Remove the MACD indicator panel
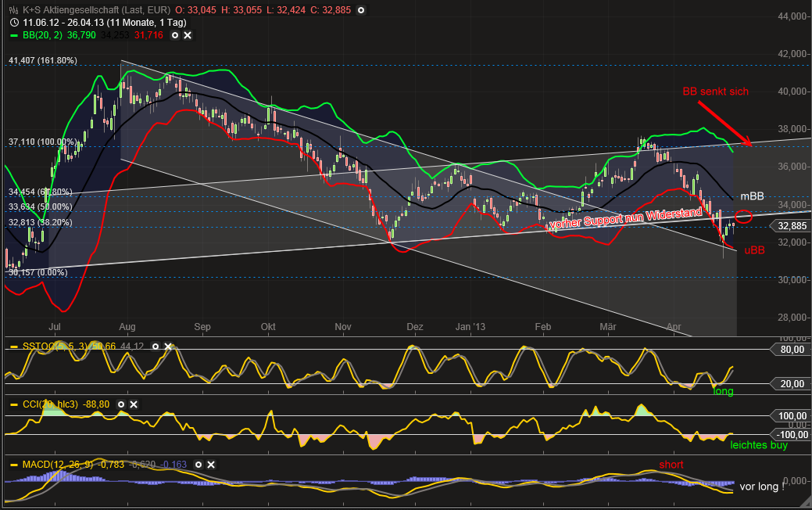 click(x=211, y=465)
